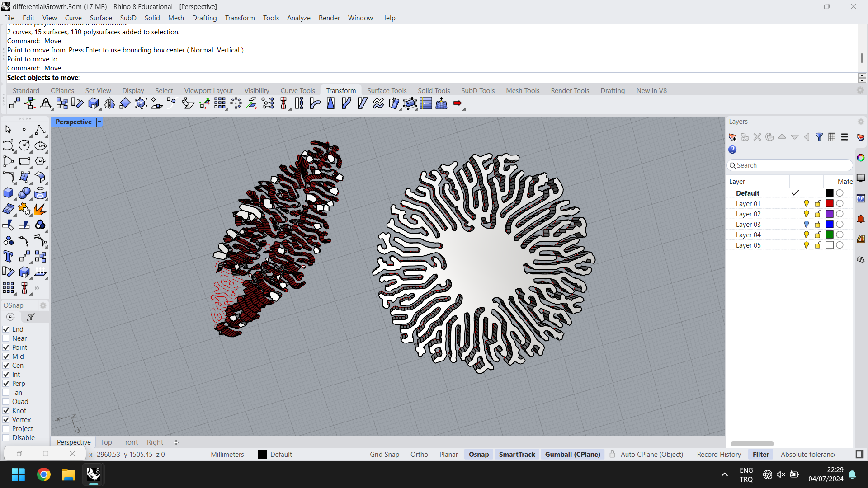Toggle the End osnap checkbox
Image resolution: width=868 pixels, height=488 pixels.
(x=6, y=329)
